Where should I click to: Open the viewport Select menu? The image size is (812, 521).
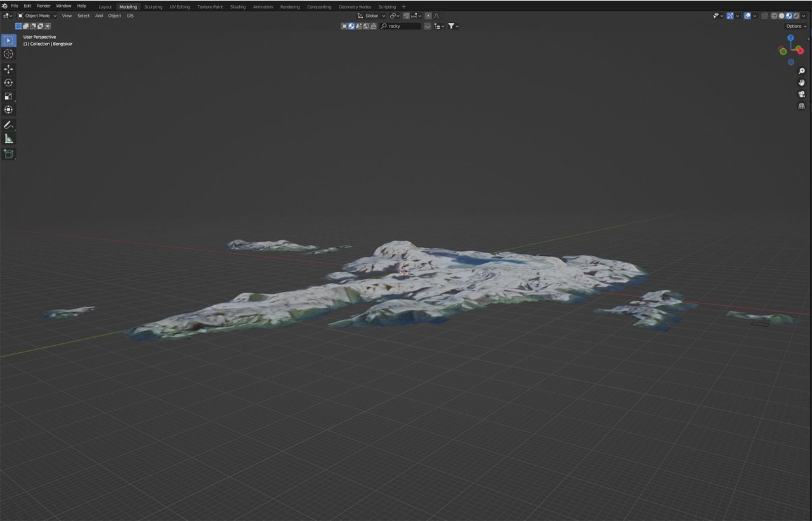83,16
